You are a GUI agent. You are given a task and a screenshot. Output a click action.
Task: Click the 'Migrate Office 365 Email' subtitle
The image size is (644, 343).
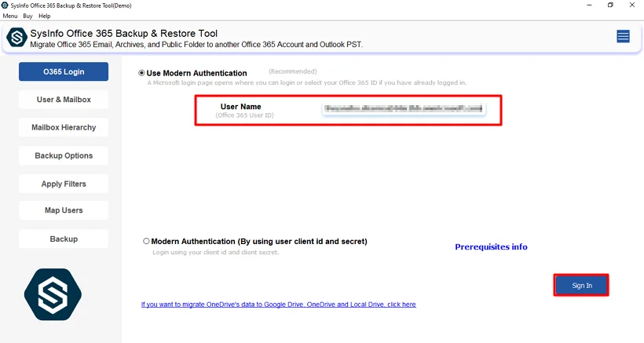pos(196,44)
